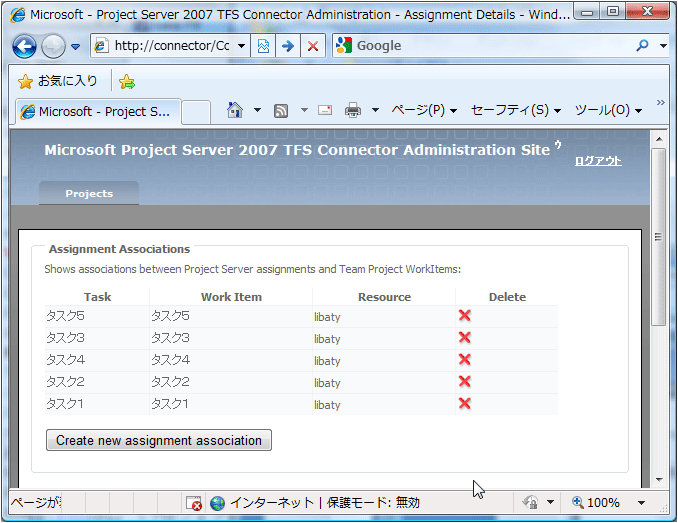Delete the タスク1 association
The height and width of the screenshot is (523, 678).
click(x=465, y=404)
